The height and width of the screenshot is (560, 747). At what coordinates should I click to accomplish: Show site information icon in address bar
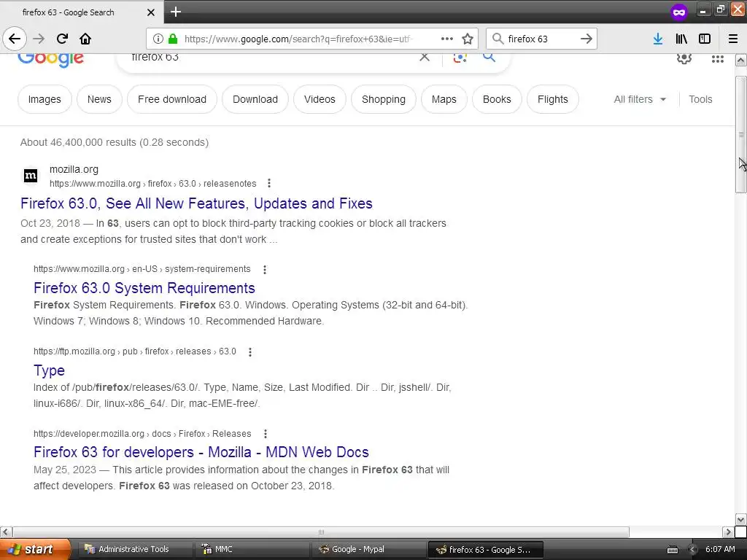click(158, 39)
